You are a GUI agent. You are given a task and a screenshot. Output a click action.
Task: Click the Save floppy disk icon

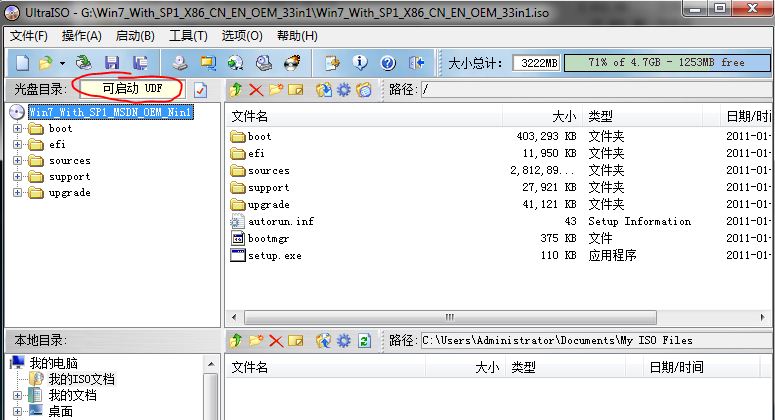[111, 62]
